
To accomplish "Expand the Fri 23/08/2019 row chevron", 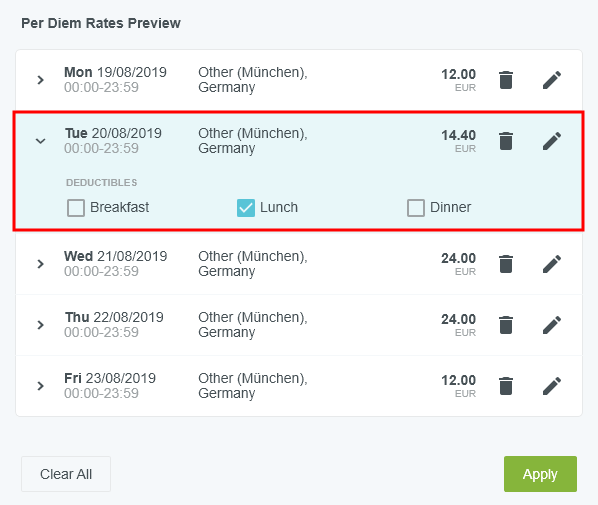I will point(40,386).
